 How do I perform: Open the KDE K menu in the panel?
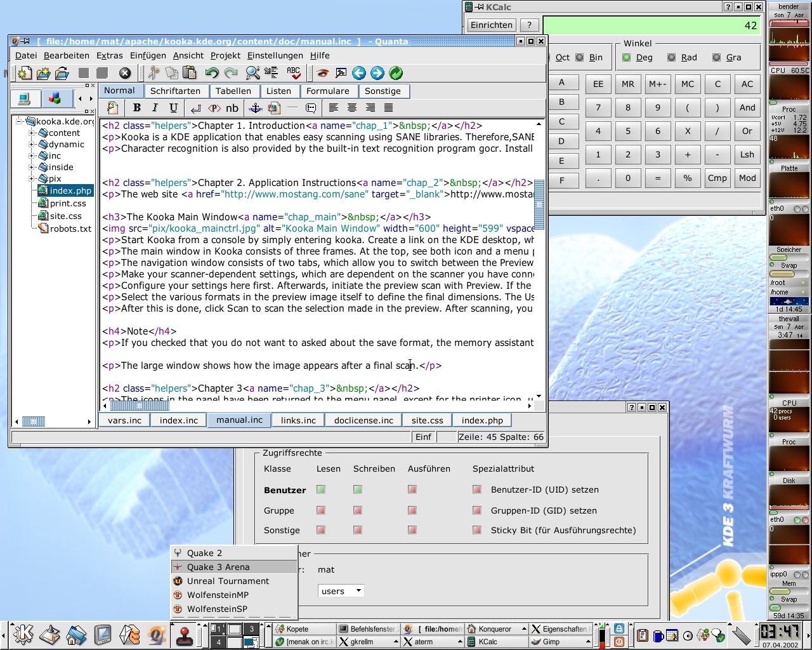click(x=23, y=634)
